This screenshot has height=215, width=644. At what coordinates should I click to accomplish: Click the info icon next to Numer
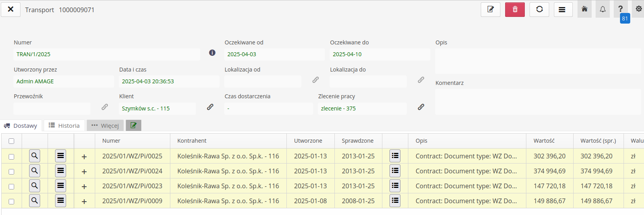pos(212,53)
